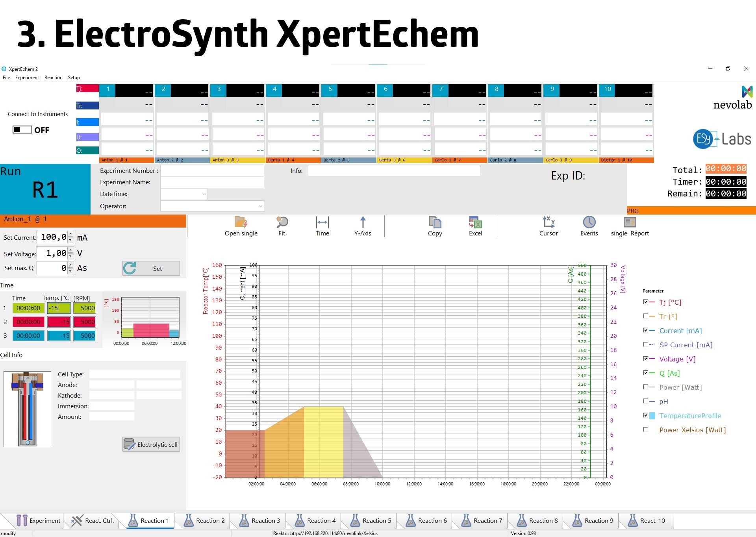Click the ESy Labs logo
This screenshot has width=756, height=537.
click(x=722, y=139)
